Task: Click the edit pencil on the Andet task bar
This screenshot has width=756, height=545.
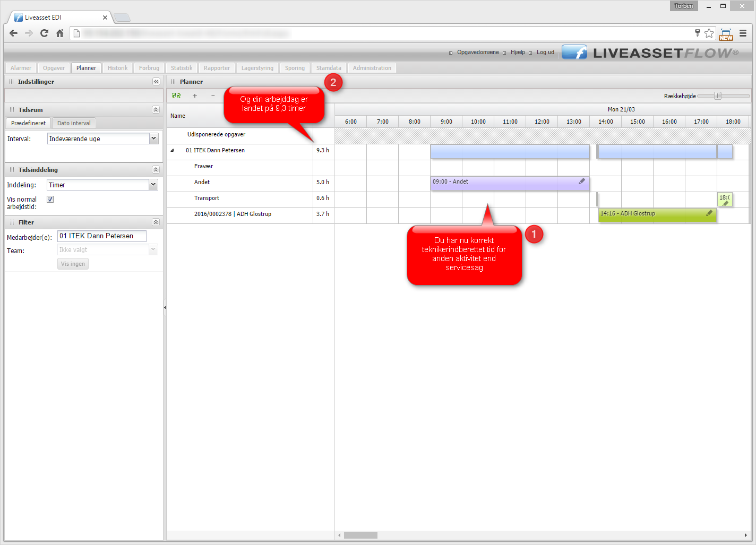Action: click(x=582, y=181)
